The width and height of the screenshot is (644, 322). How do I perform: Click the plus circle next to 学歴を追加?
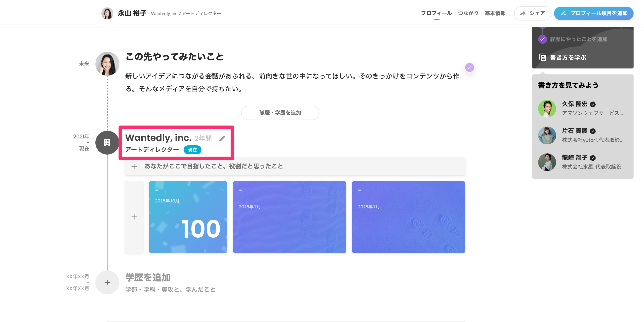[107, 283]
